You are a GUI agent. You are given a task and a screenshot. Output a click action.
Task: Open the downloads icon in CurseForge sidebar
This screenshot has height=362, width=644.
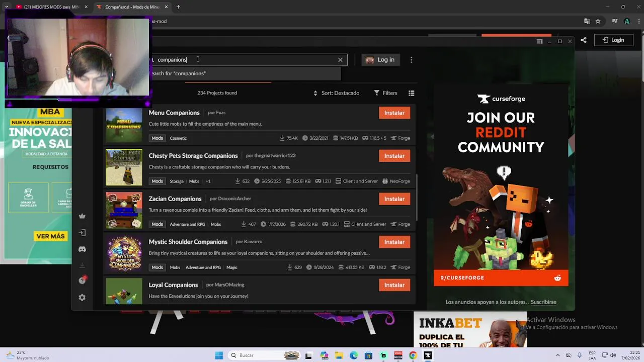[82, 265]
